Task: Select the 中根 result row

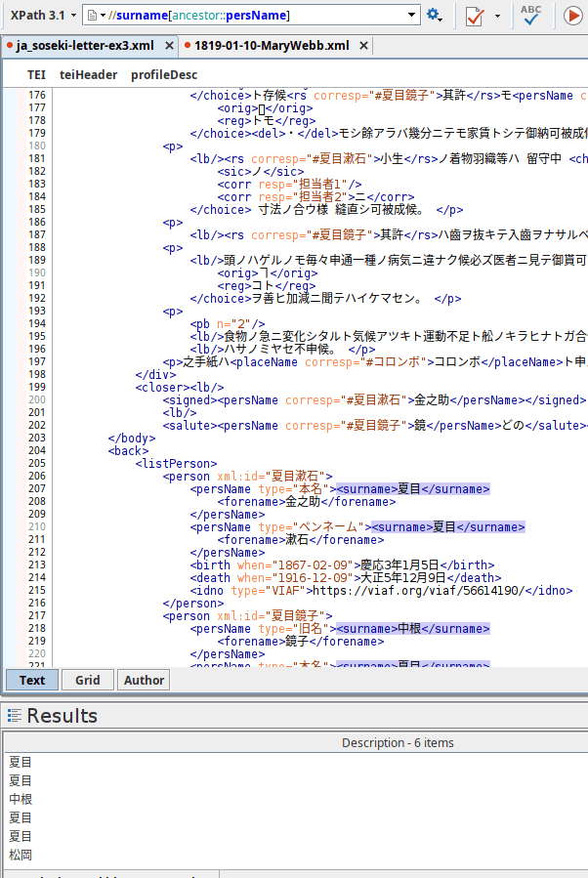Action: pos(296,799)
